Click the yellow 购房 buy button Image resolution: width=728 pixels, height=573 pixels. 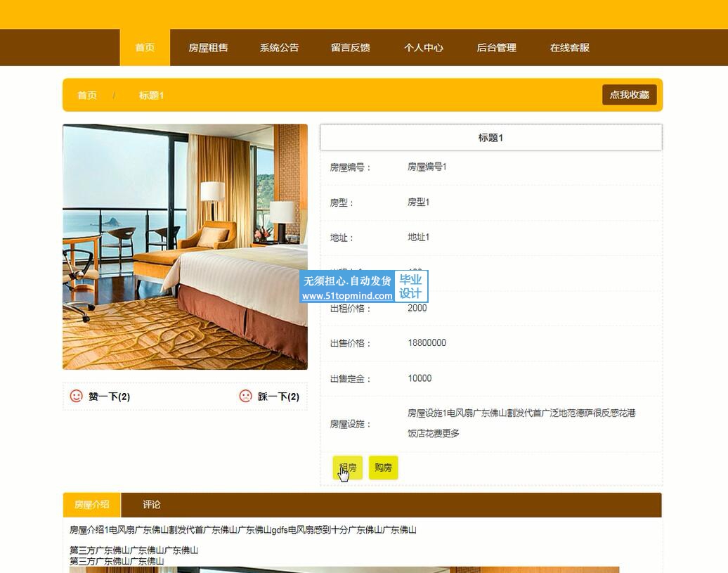click(384, 468)
